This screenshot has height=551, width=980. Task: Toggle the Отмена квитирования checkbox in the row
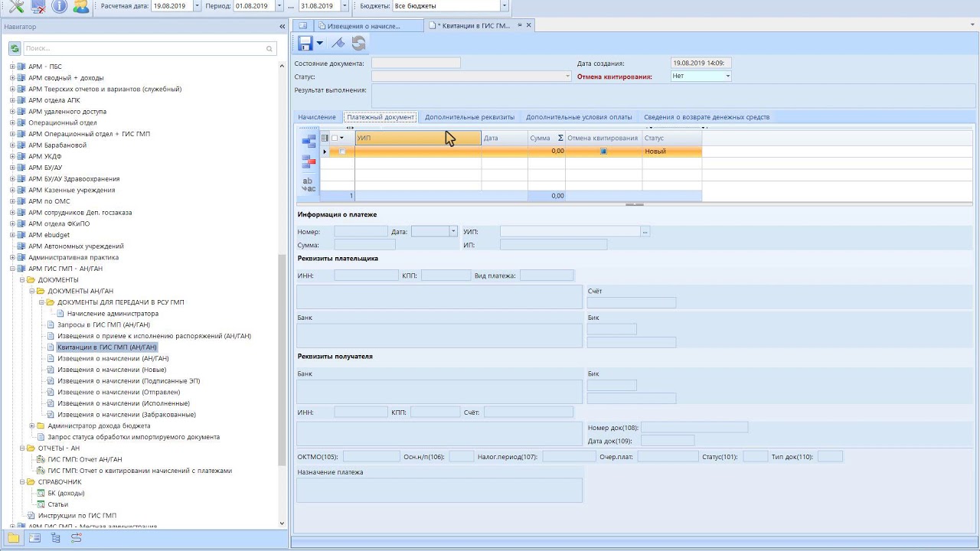[x=603, y=152]
